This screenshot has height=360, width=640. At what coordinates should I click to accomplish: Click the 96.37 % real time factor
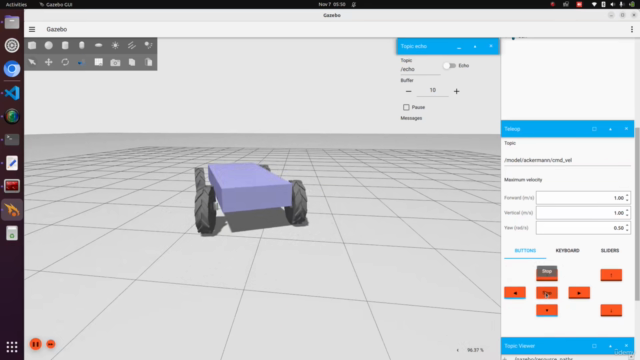coord(475,350)
